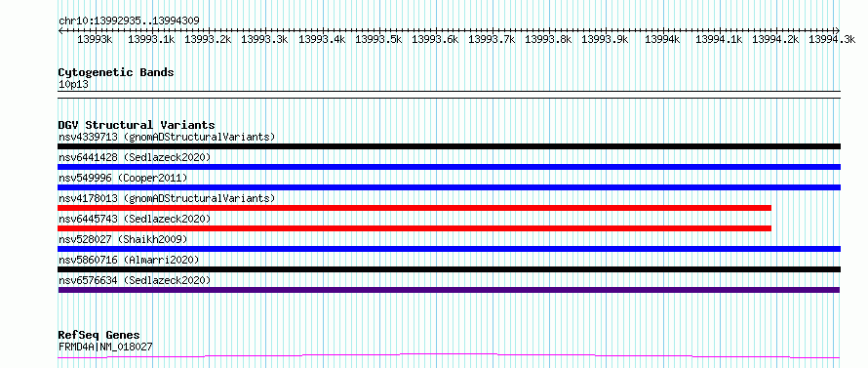Viewport: 868px width, 368px height.
Task: Click the 13993.7k ruler tick label
Action: click(x=493, y=39)
